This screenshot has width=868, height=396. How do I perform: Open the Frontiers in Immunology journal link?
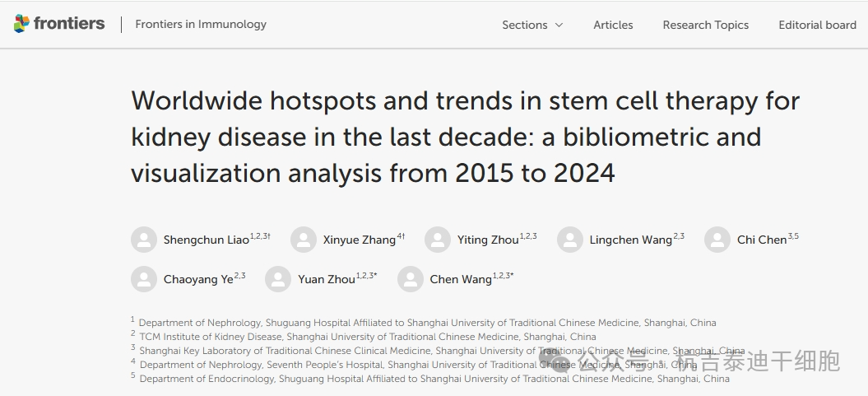tap(201, 24)
